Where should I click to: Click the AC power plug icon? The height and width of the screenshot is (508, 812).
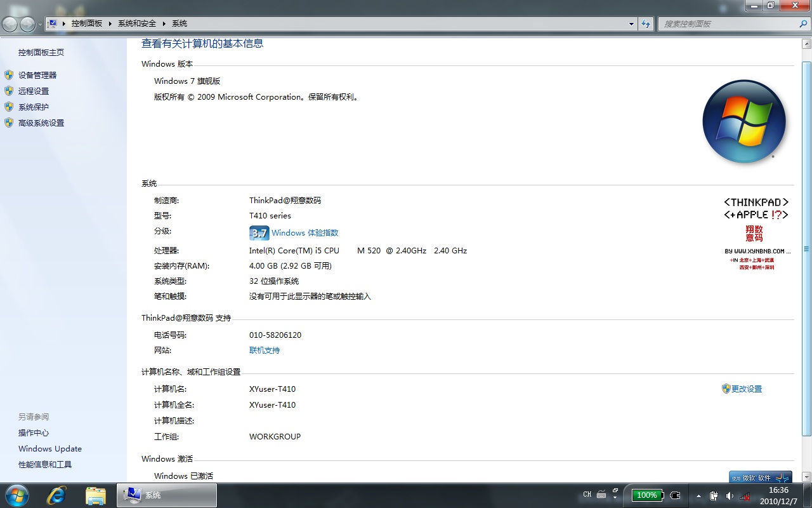[675, 495]
